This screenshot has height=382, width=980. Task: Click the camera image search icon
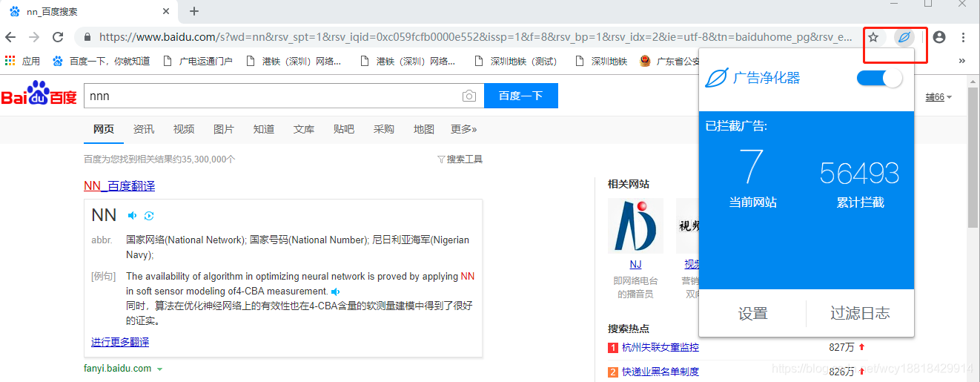[469, 96]
